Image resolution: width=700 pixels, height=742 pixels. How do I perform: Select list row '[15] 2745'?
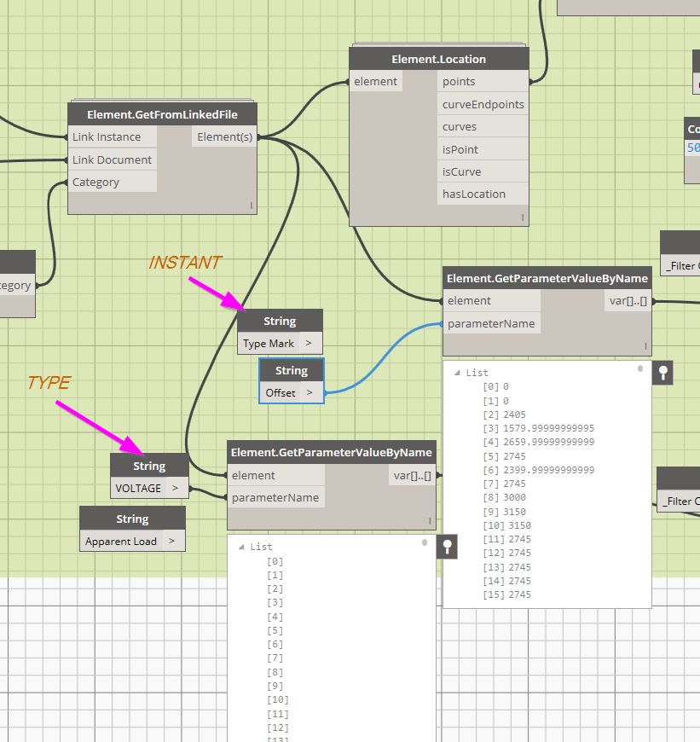(x=506, y=594)
